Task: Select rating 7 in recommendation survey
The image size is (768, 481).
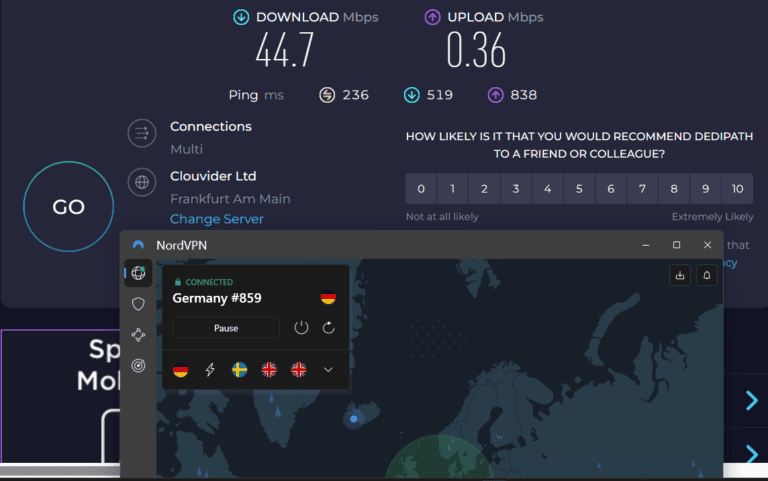Action: [642, 189]
